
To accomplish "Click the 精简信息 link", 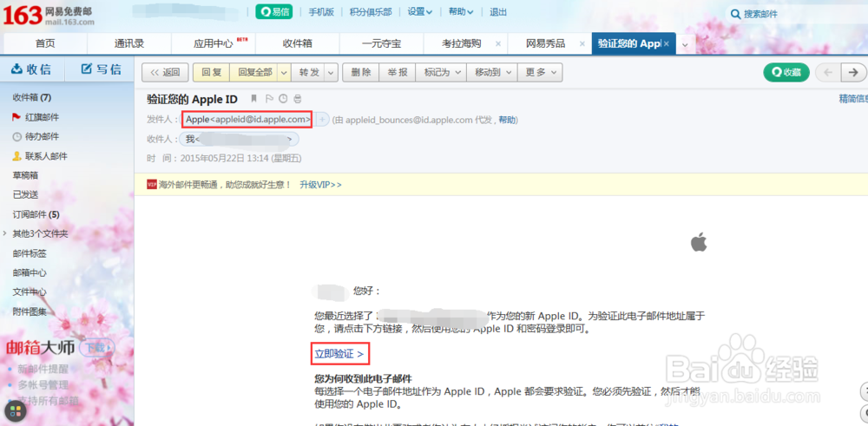I will [x=853, y=99].
